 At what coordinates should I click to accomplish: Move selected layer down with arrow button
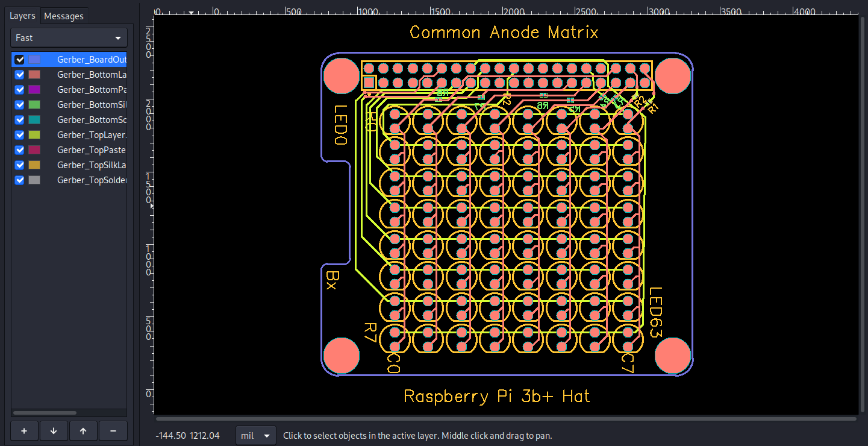(x=54, y=431)
